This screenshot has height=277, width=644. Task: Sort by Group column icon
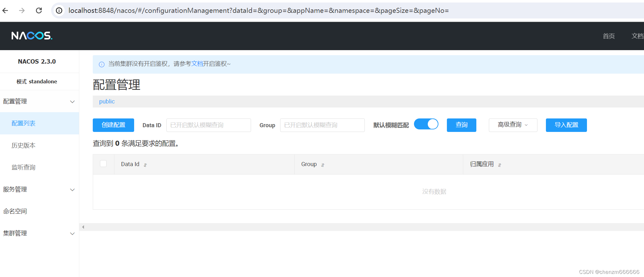pyautogui.click(x=323, y=165)
